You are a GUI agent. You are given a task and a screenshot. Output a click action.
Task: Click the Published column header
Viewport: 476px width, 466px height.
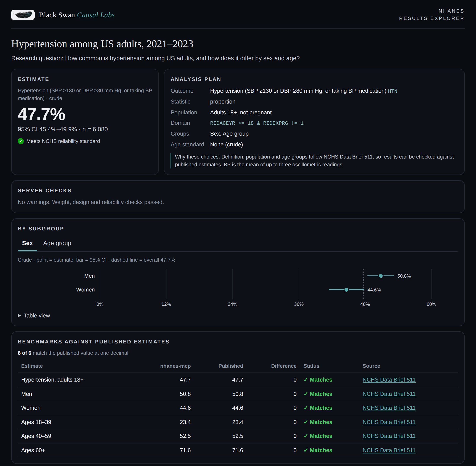231,366
